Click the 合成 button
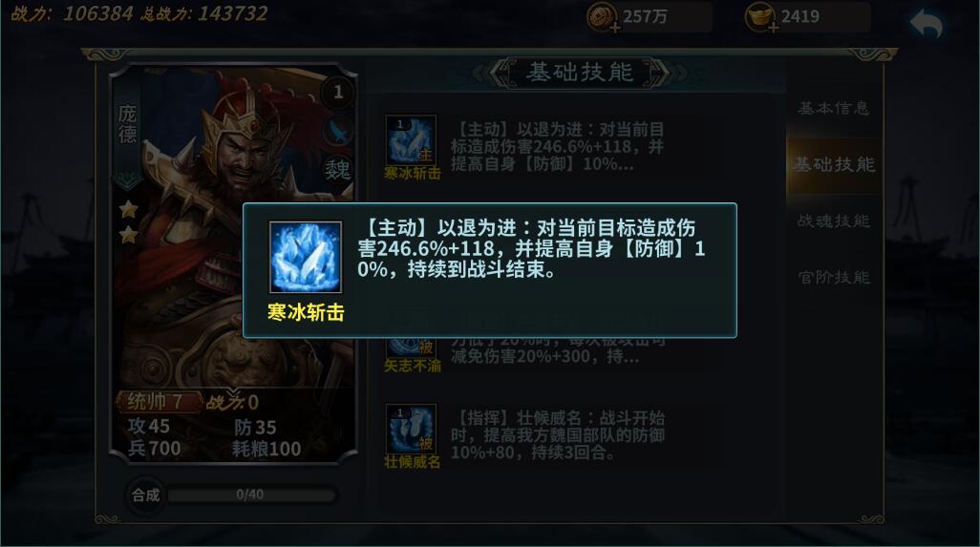980x547 pixels. pyautogui.click(x=145, y=495)
